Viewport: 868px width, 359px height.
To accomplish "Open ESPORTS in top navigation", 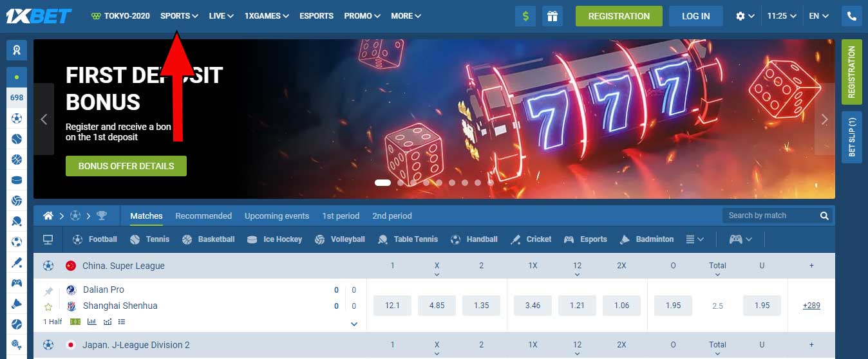I will click(x=317, y=16).
